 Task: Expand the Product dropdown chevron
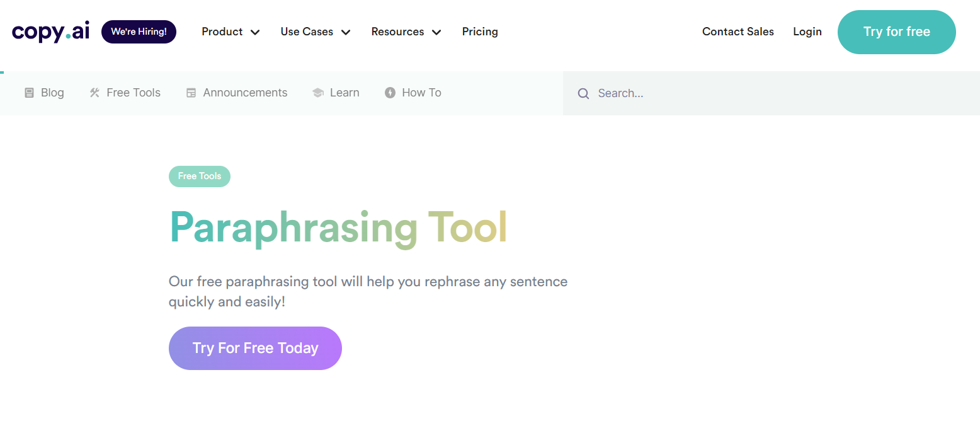coord(255,32)
